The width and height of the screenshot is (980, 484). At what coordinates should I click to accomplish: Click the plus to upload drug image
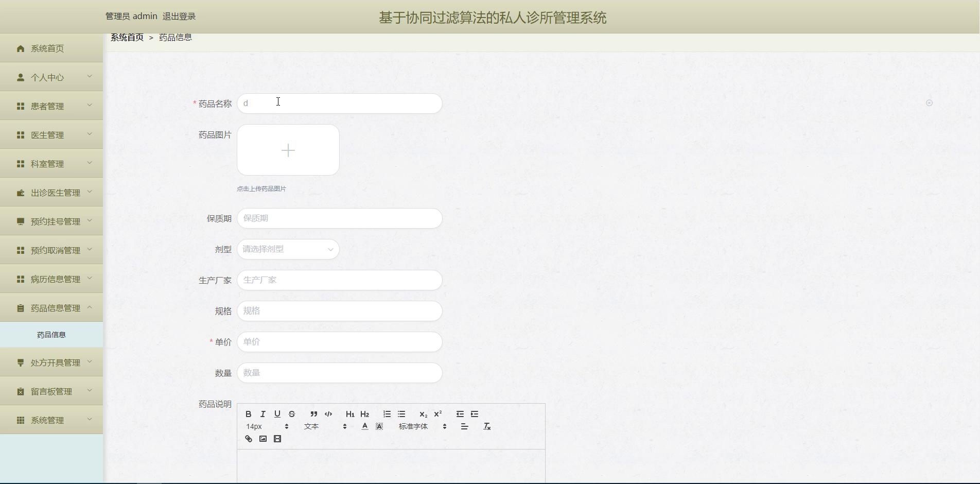pyautogui.click(x=288, y=150)
